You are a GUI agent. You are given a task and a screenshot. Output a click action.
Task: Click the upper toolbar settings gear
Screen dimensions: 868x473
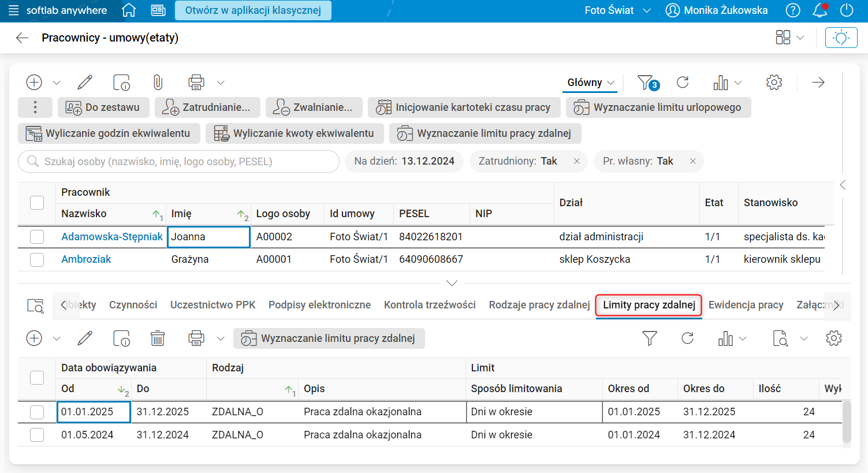click(774, 83)
